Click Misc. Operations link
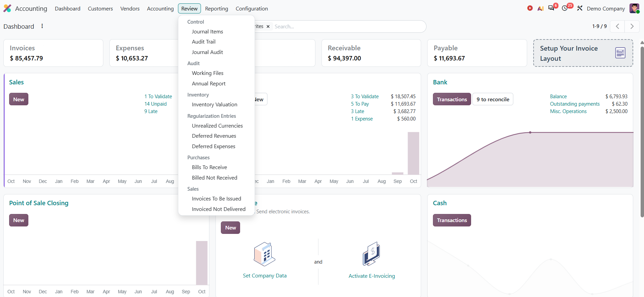The height and width of the screenshot is (297, 644). [568, 111]
